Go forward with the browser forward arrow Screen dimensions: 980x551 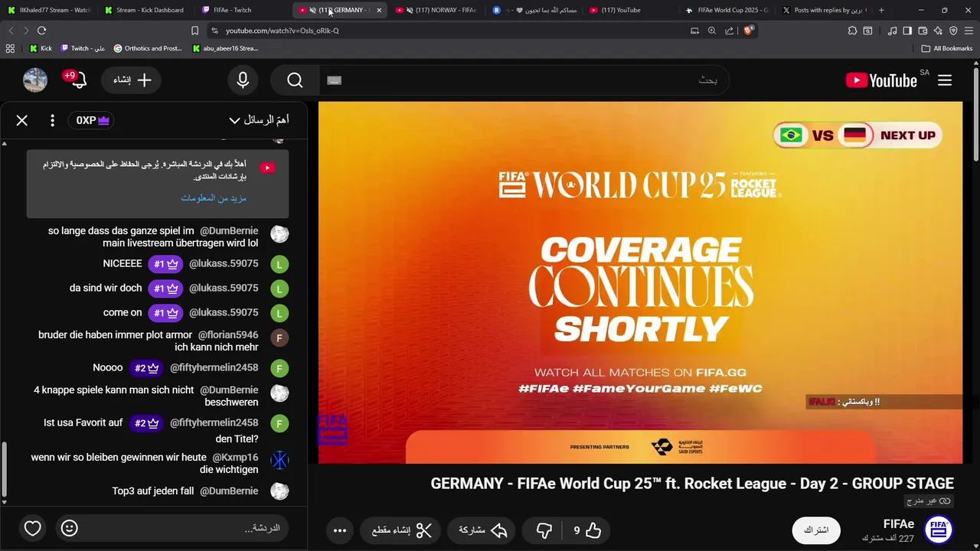click(x=26, y=31)
